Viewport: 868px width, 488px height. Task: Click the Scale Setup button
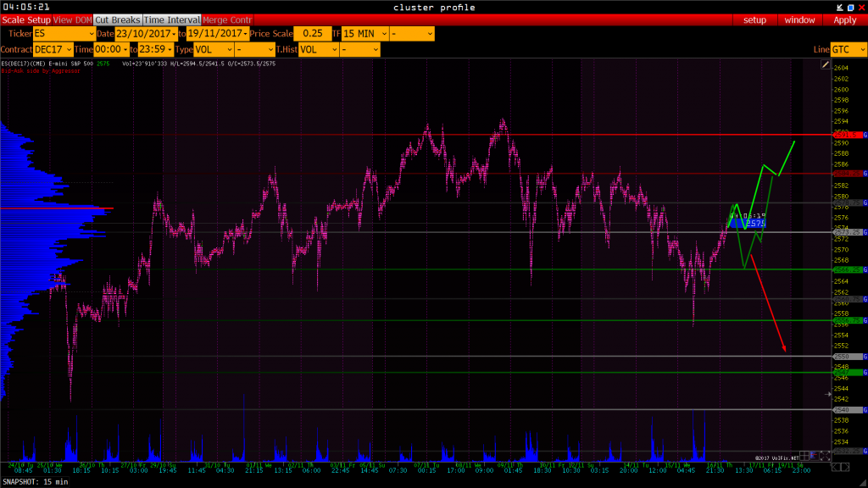pos(26,19)
